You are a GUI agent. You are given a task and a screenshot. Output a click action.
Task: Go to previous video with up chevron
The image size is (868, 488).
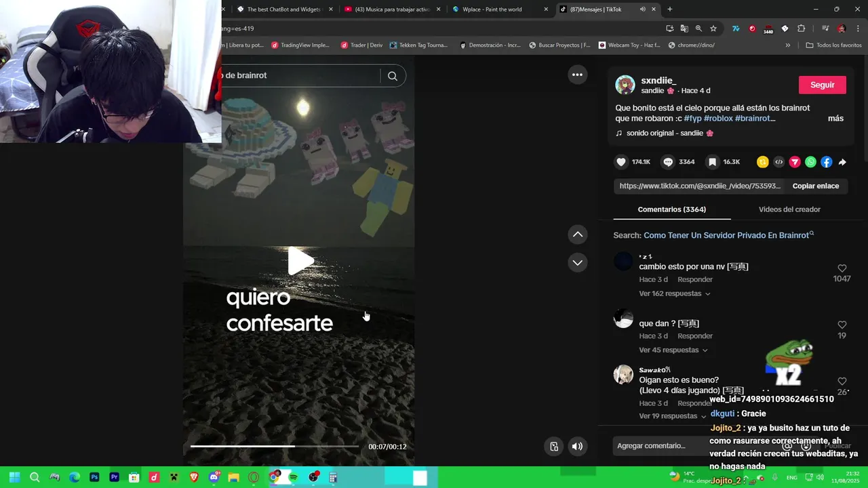click(x=578, y=235)
